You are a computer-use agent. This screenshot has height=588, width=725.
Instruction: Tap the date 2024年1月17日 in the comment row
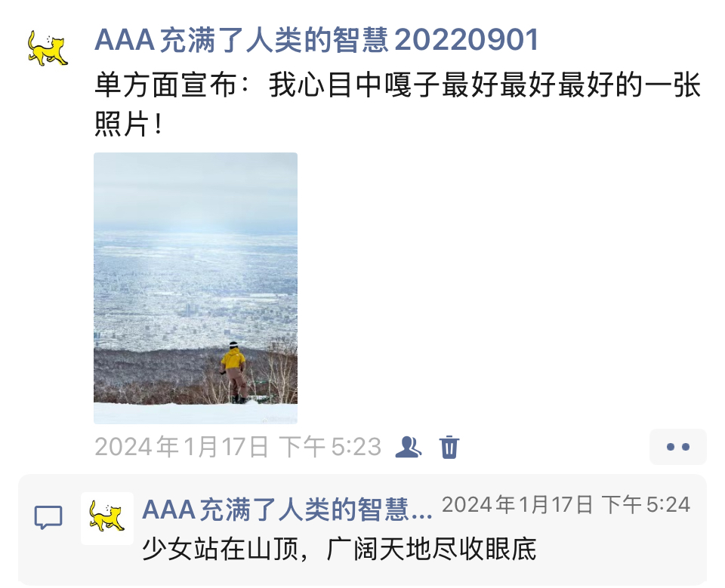(517, 504)
